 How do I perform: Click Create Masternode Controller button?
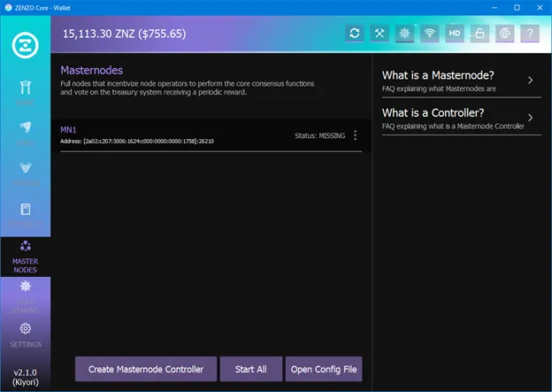coord(146,369)
